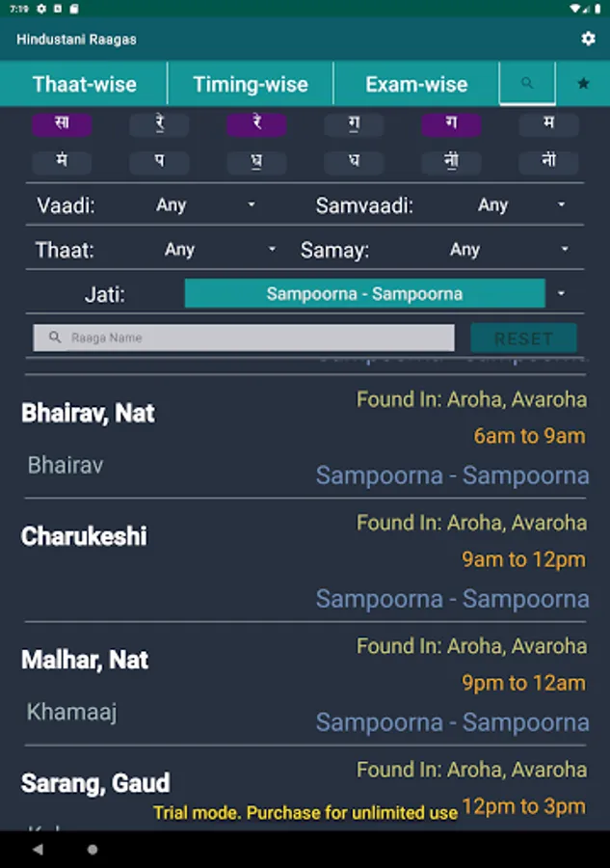Open the Thaat dropdown
Image resolution: width=610 pixels, height=868 pixels.
point(219,250)
